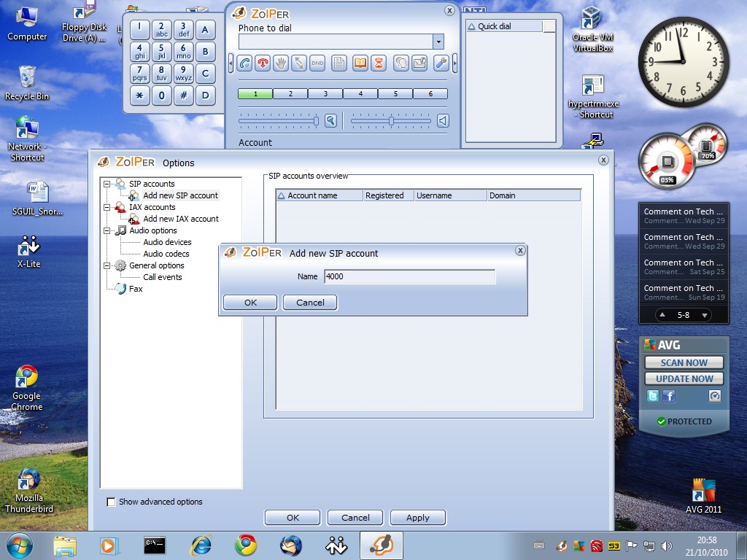747x560 pixels.
Task: Toggle the DND button in Zoiper
Action: [x=317, y=63]
